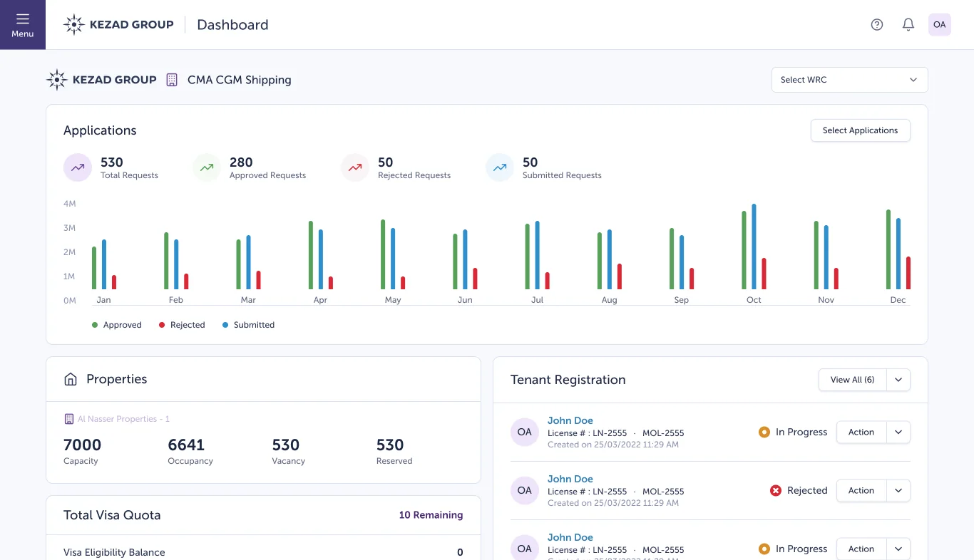Click the red X status icon beside Rejected

776,491
